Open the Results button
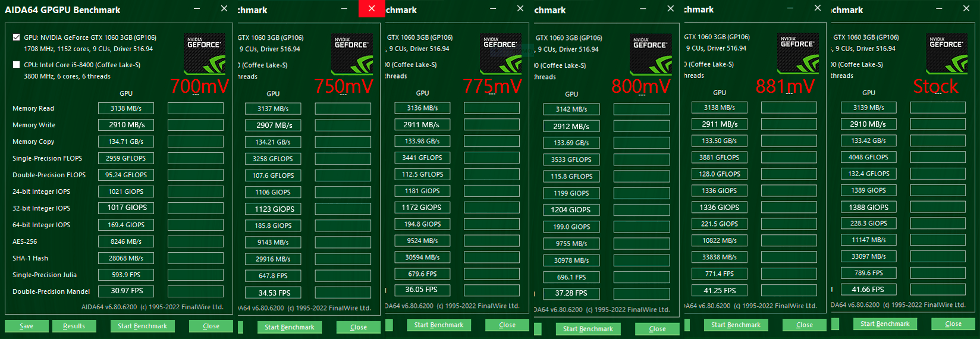Image resolution: width=980 pixels, height=339 pixels. [x=74, y=326]
